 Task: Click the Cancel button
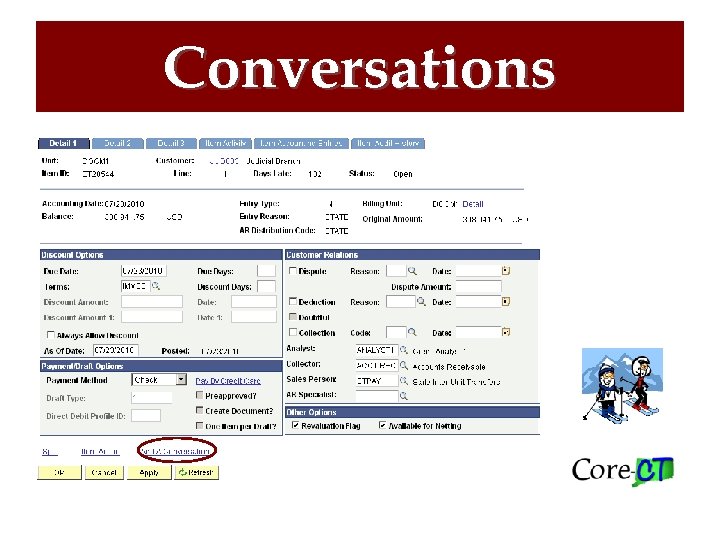[x=104, y=472]
